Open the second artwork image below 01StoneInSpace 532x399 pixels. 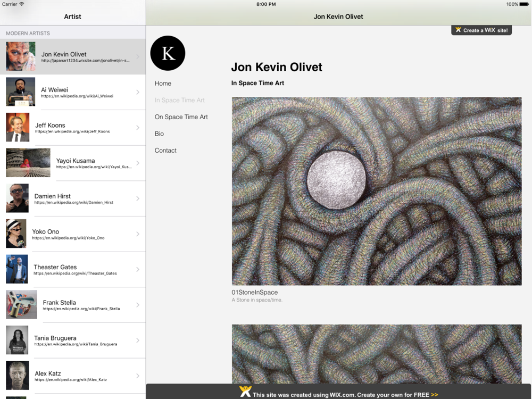point(377,354)
